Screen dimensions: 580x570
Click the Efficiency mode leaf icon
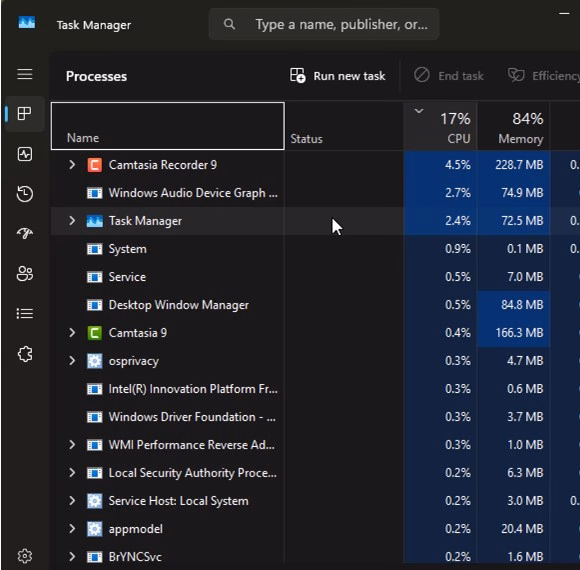(x=516, y=75)
